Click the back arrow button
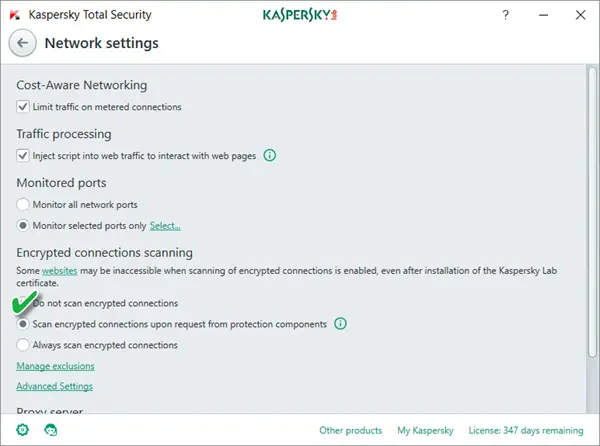 point(23,44)
